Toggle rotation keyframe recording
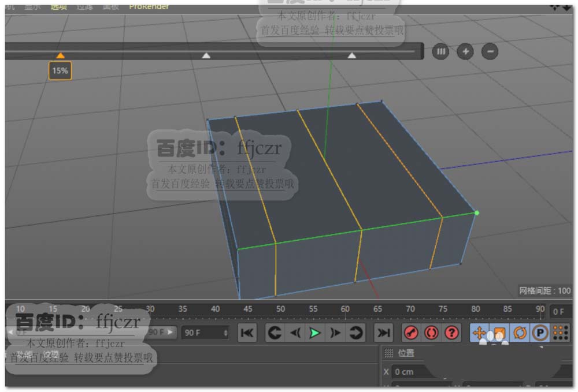This screenshot has width=578, height=392. click(520, 333)
